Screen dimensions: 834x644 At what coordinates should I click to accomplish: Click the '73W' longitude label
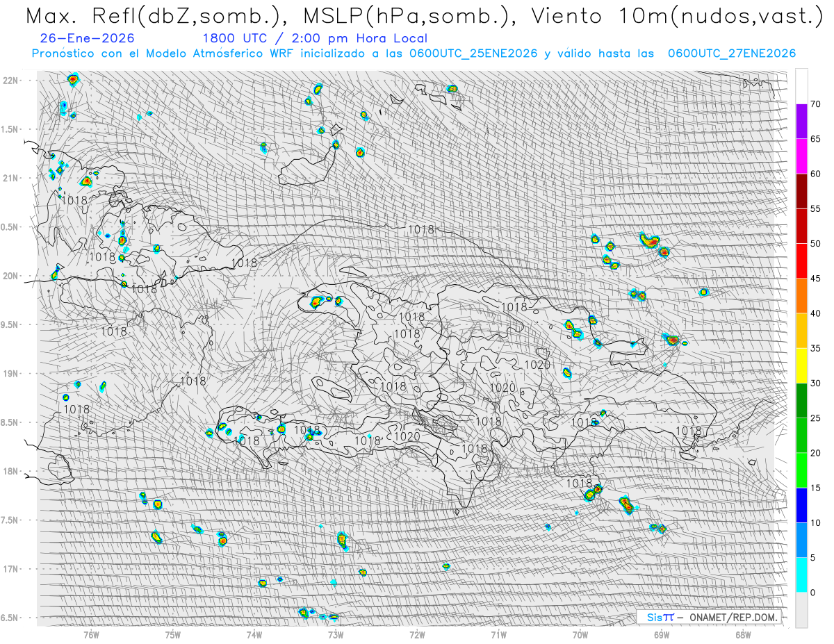pos(335,634)
